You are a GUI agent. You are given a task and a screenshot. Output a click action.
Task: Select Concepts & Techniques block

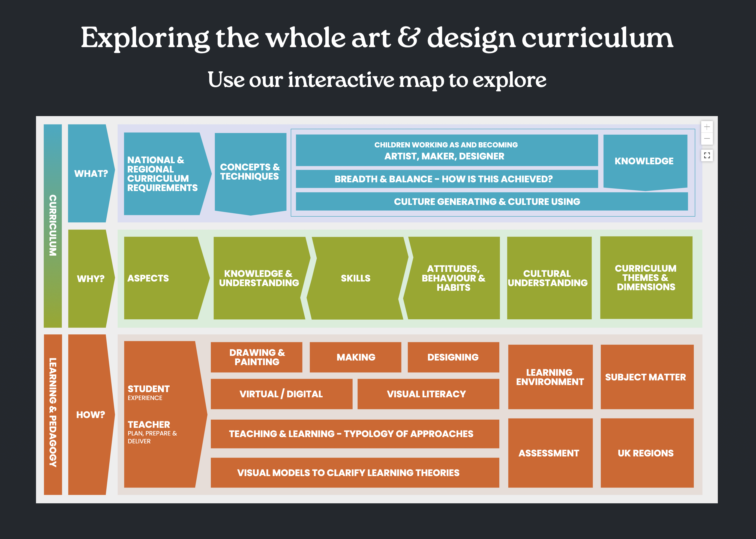coord(250,172)
